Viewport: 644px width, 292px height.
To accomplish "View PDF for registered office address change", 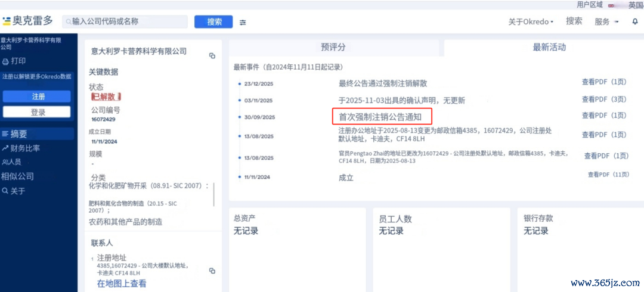I will [603, 135].
